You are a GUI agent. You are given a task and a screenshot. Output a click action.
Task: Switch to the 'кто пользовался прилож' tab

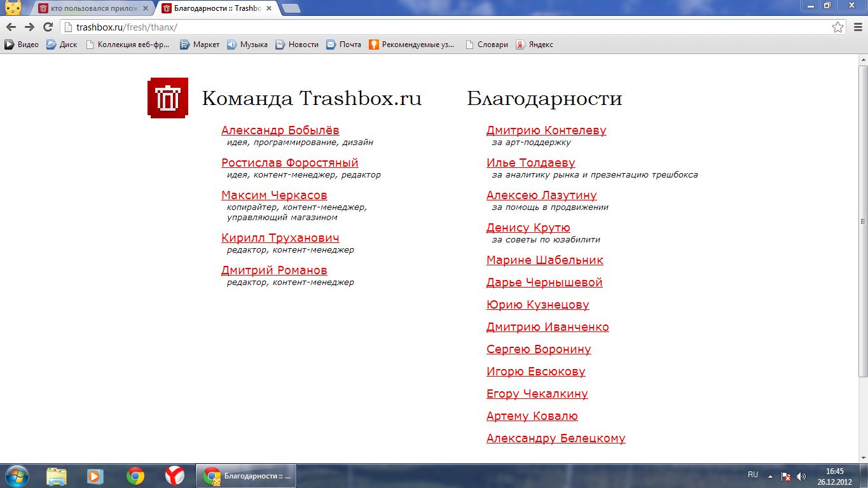coord(93,9)
